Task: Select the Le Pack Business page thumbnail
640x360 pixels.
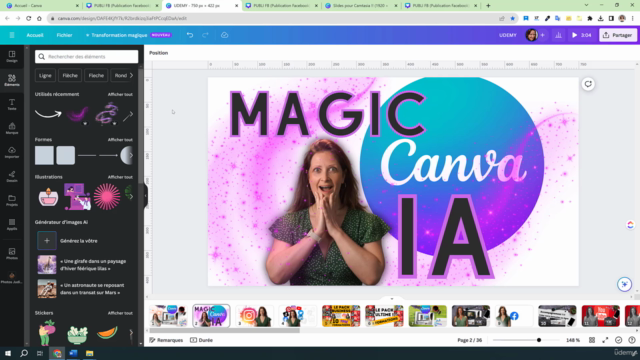Action: coord(341,316)
